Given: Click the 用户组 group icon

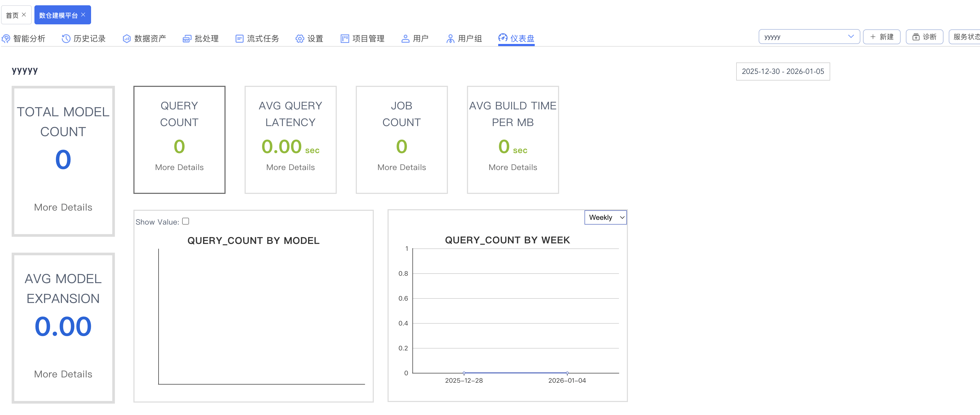Looking at the screenshot, I should [450, 38].
